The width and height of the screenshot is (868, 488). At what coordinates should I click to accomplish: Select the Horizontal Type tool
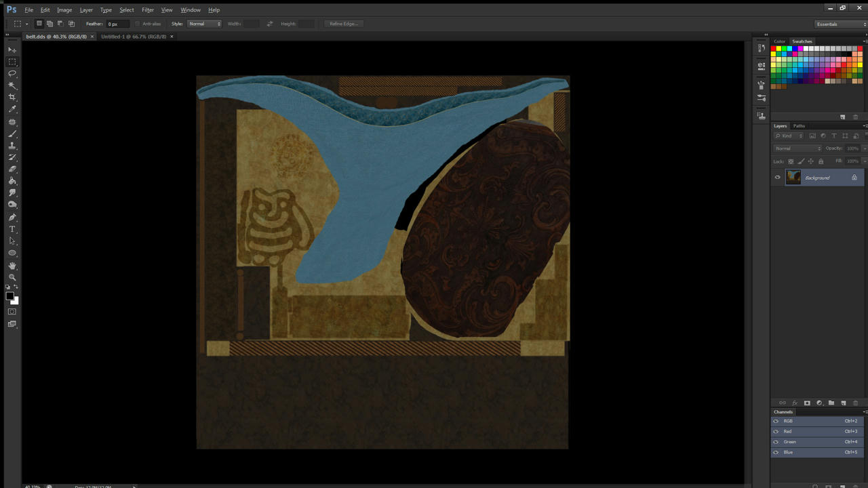point(12,229)
